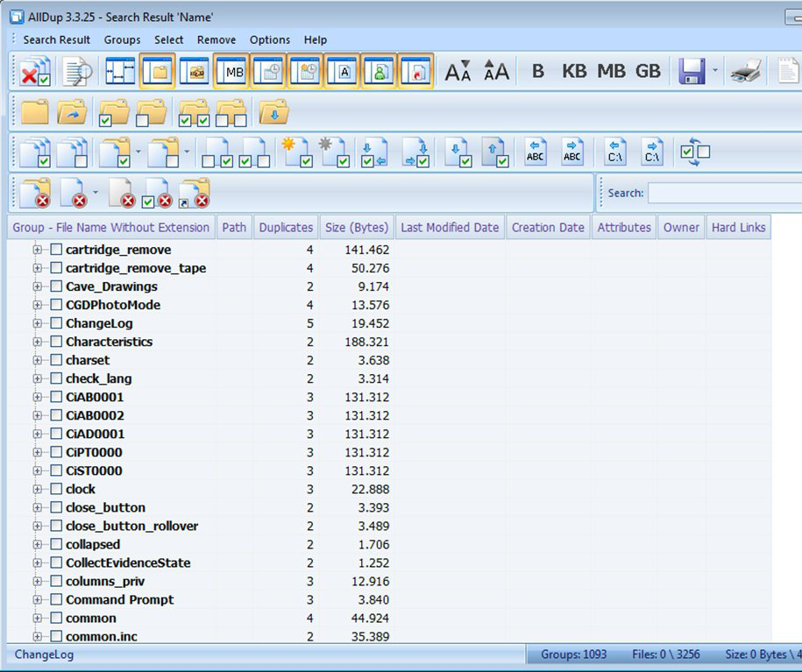Open dropdown arrow beside delete file icon
Screen dimensions: 802x672
(96, 192)
